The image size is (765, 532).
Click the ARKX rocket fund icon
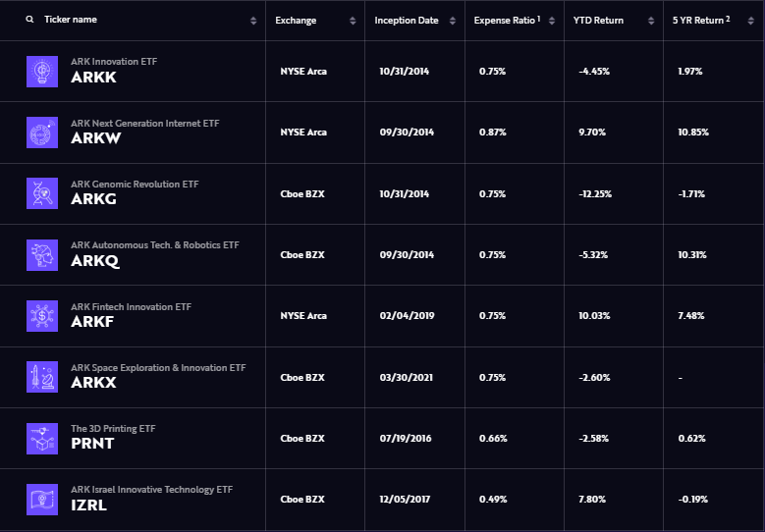[42, 377]
